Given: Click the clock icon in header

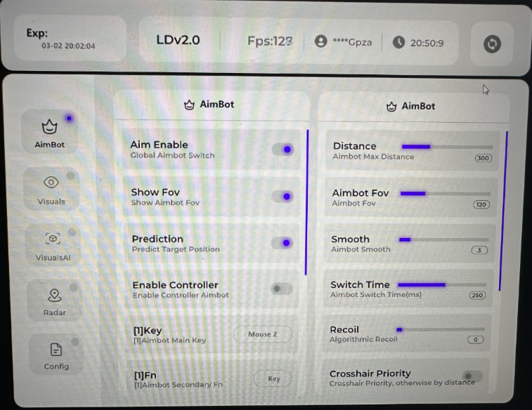Looking at the screenshot, I should click(398, 42).
